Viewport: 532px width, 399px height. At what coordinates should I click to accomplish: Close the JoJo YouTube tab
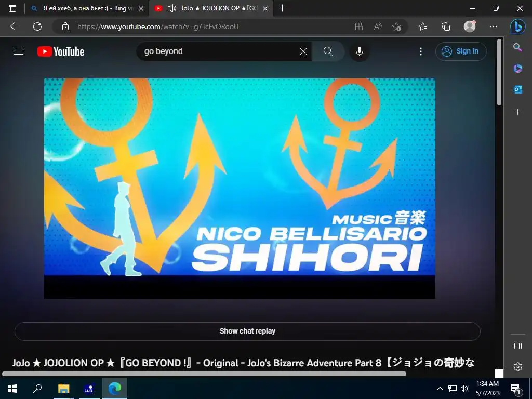tap(265, 8)
